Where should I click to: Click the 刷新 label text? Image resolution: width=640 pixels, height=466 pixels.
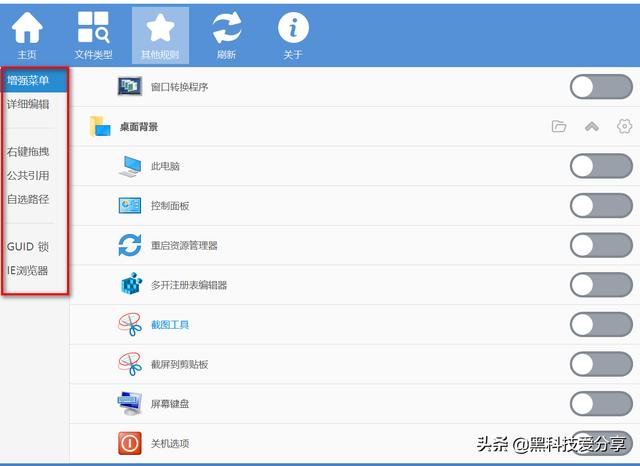[x=227, y=55]
